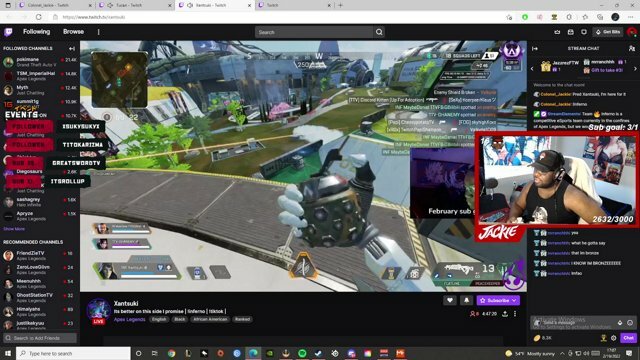Open TSM_ImperialHal's channel from sidebar

(x=40, y=76)
